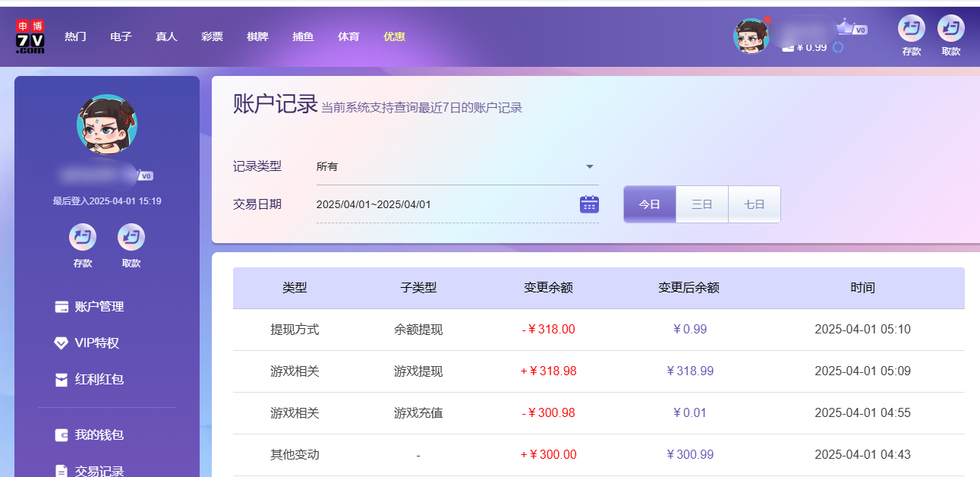Viewport: 980px width, 477px height.
Task: Select the deposit icon under the profile avatar
Action: [x=82, y=239]
